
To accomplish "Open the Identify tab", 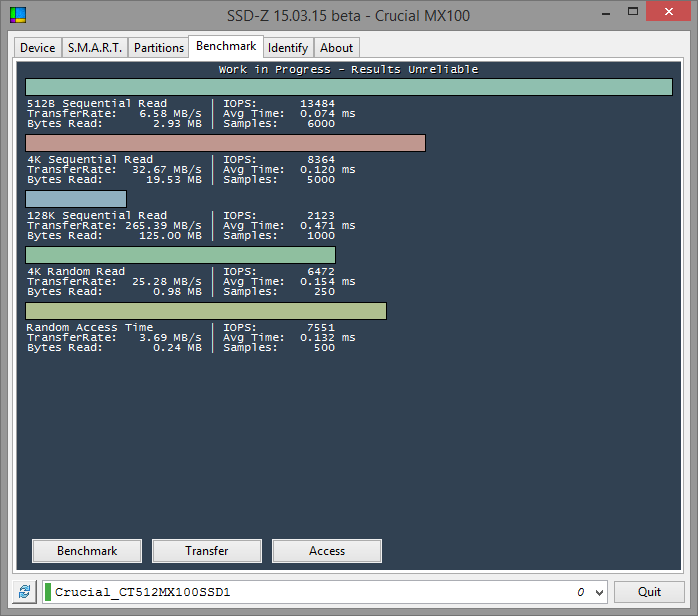I will coord(288,48).
